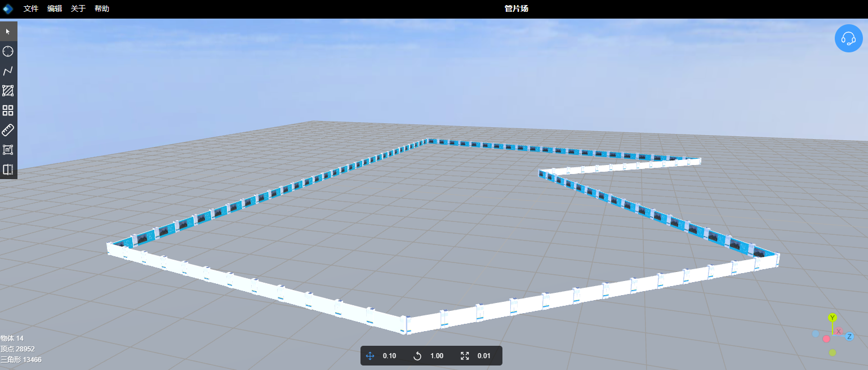Click the scale step value 0.01
868x370 pixels.
click(484, 356)
